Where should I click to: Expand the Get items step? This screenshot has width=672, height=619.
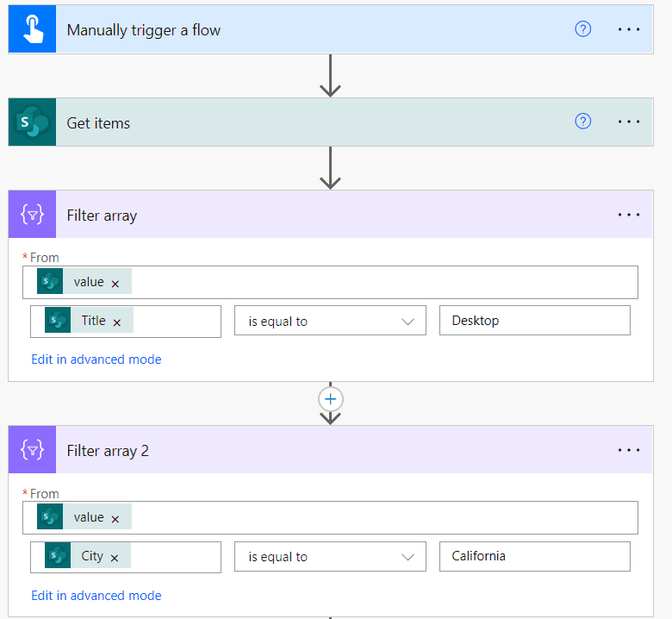(x=331, y=122)
